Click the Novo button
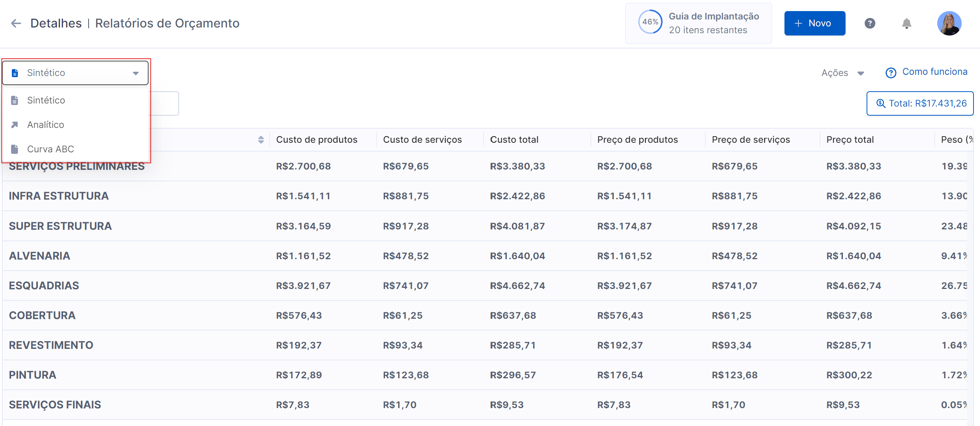The image size is (980, 426). point(814,23)
